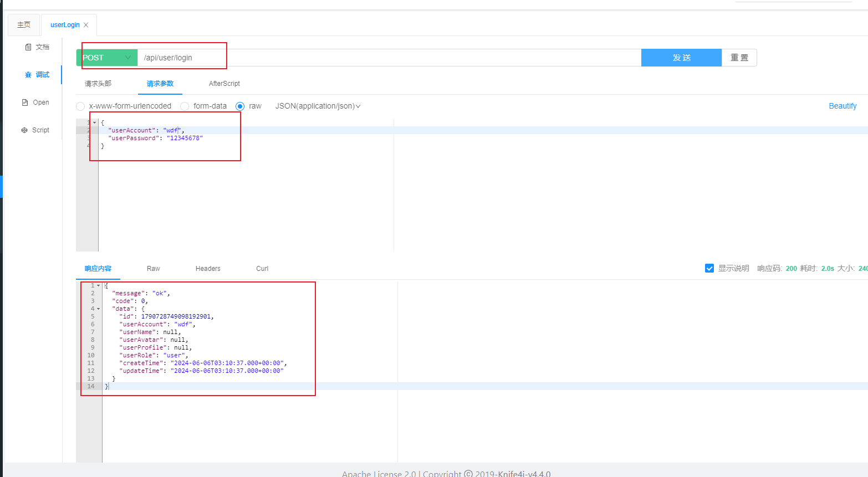
Task: Send the request with 发送 button
Action: [x=681, y=58]
